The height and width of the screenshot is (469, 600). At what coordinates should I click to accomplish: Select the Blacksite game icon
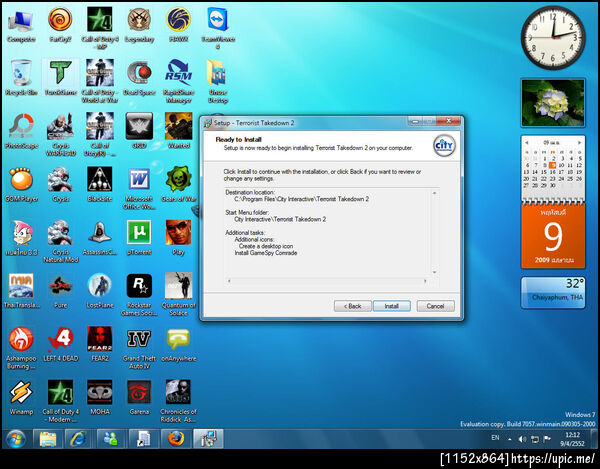point(99,184)
